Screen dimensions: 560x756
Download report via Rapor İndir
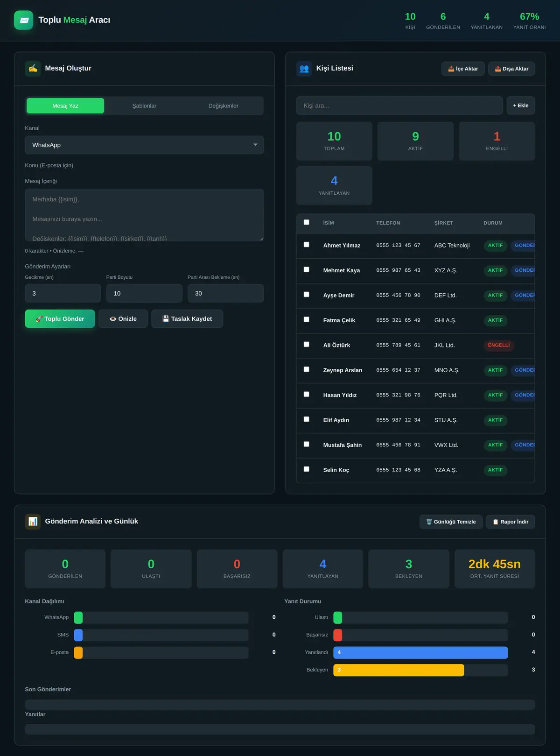pos(511,522)
